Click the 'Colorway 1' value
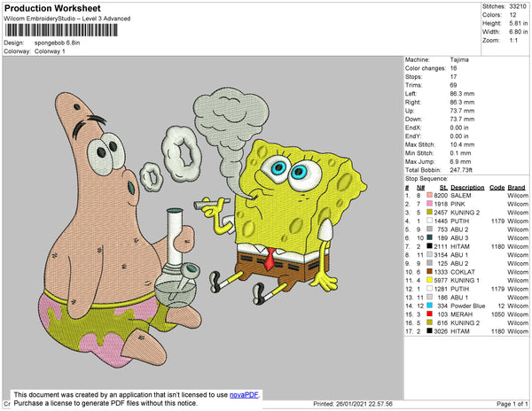The image size is (532, 411). 50,51
